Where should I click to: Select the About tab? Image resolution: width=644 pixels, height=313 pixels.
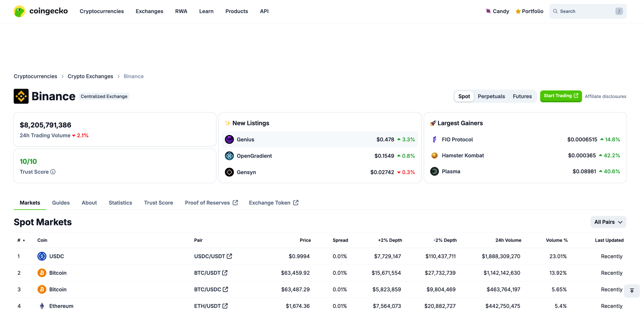pos(89,203)
